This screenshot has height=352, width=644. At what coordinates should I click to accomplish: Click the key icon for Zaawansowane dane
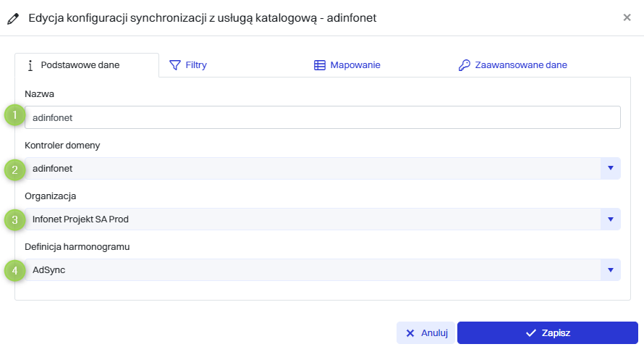(465, 65)
